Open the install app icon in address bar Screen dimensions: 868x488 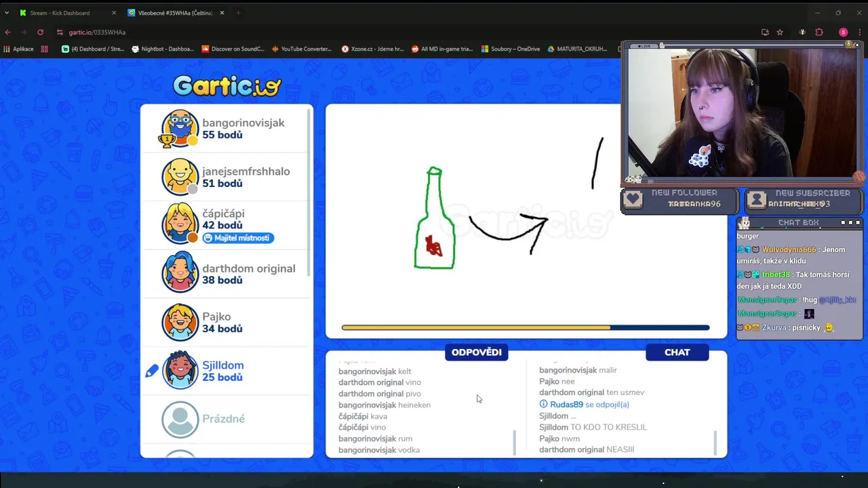click(x=765, y=32)
